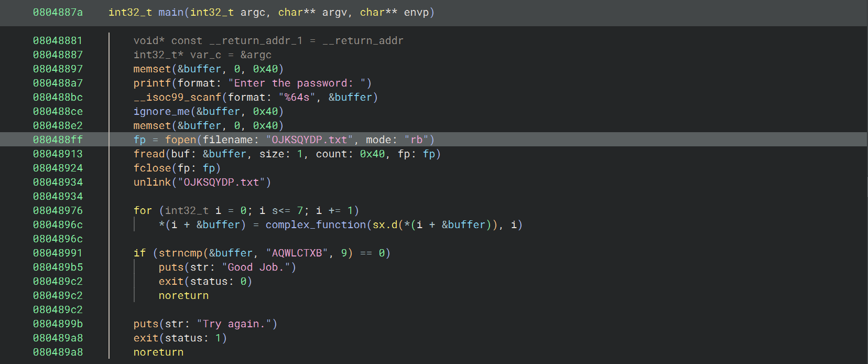This screenshot has height=364, width=868.
Task: Click the "for" loop keyword
Action: (x=143, y=210)
